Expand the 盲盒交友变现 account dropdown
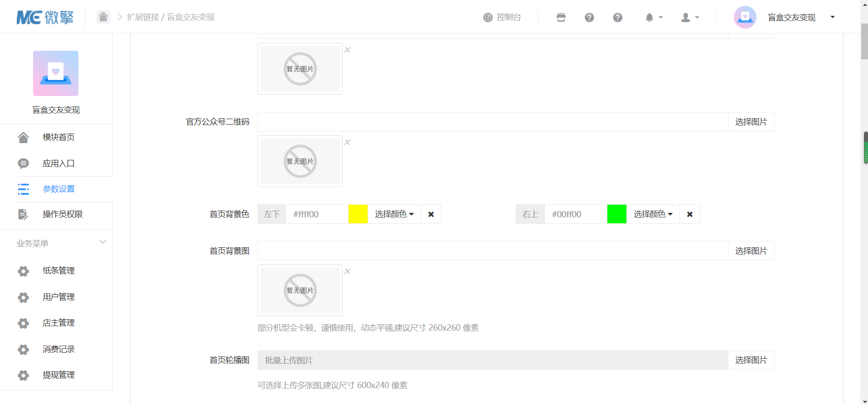Screen dimensions: 868x404 pos(832,17)
